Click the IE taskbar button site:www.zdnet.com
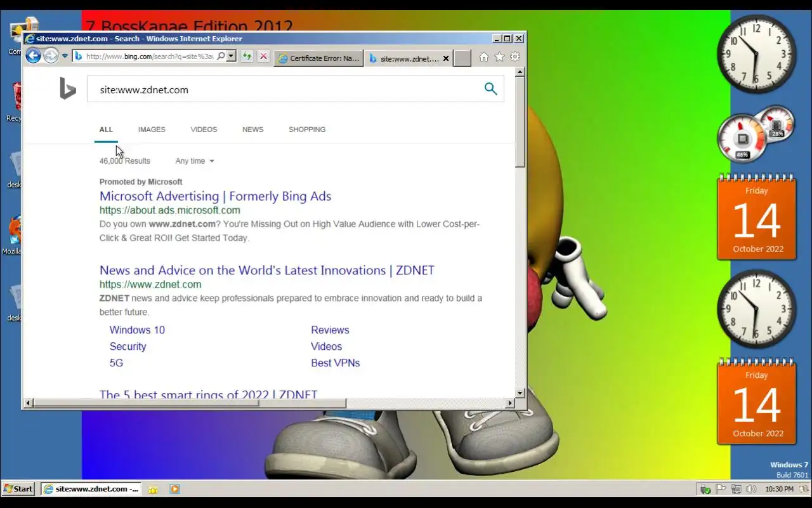The width and height of the screenshot is (812, 508). tap(91, 489)
